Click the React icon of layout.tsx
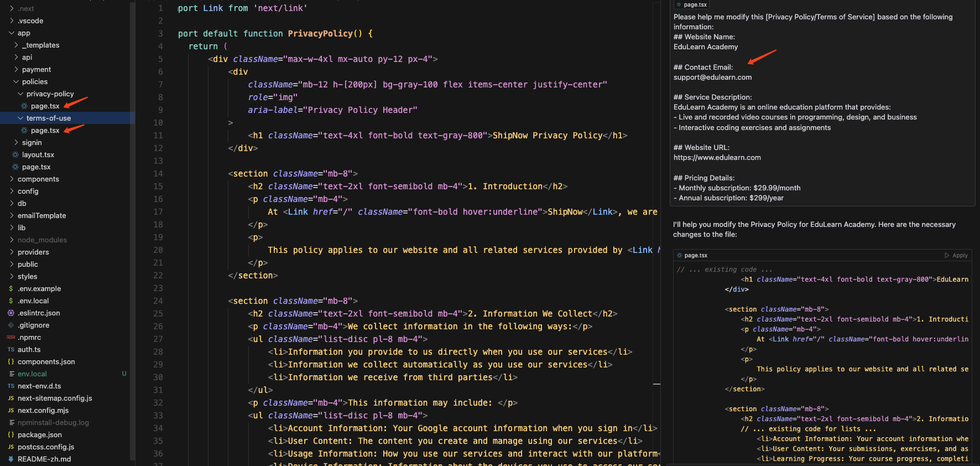This screenshot has width=980, height=466. (x=15, y=154)
